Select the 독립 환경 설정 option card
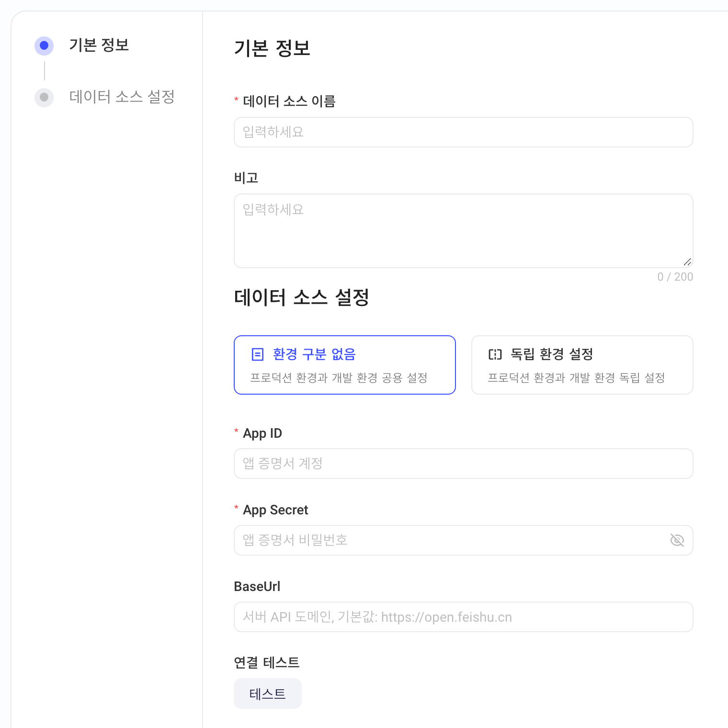Viewport: 728px width, 728px height. tap(582, 365)
